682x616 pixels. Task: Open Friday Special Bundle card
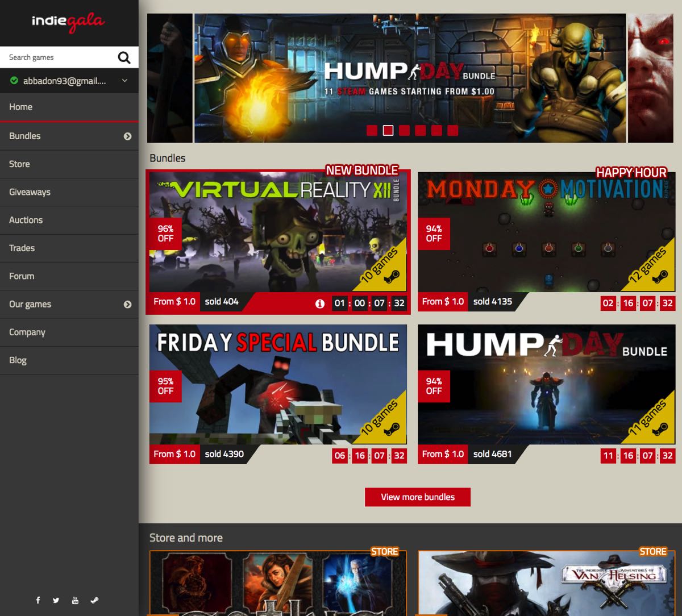(278, 394)
